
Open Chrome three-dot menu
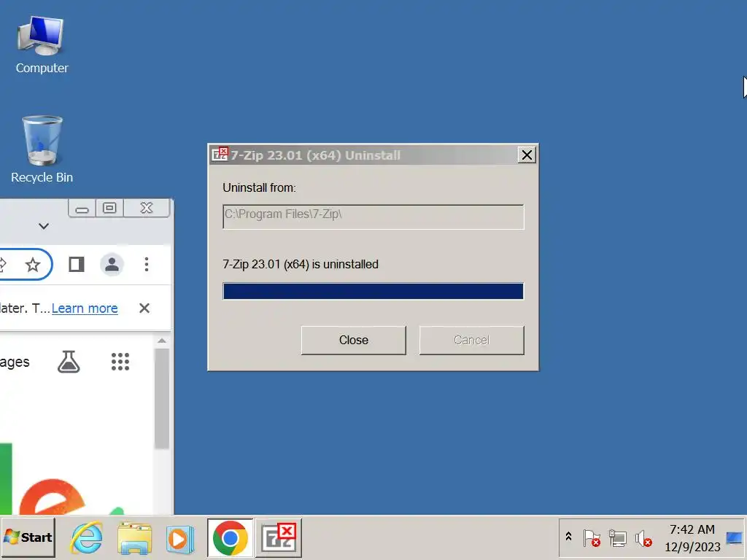pos(147,264)
